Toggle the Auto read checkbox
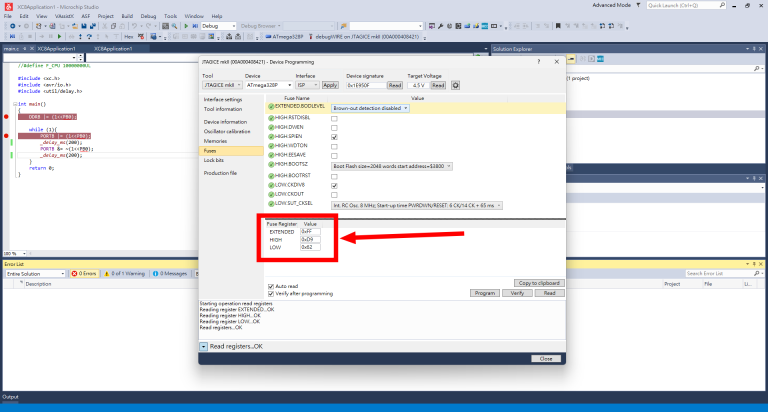 [x=271, y=286]
